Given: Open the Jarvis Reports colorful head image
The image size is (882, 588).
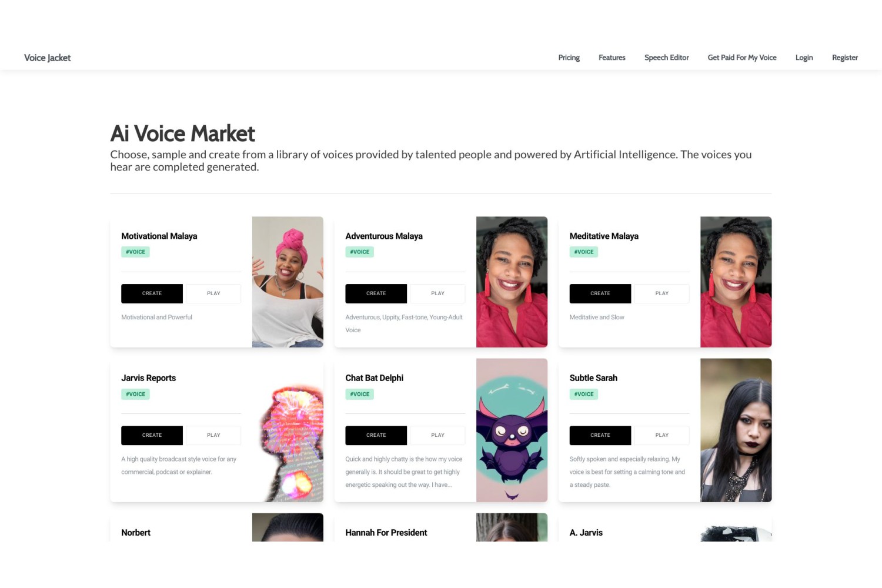Looking at the screenshot, I should [291, 442].
